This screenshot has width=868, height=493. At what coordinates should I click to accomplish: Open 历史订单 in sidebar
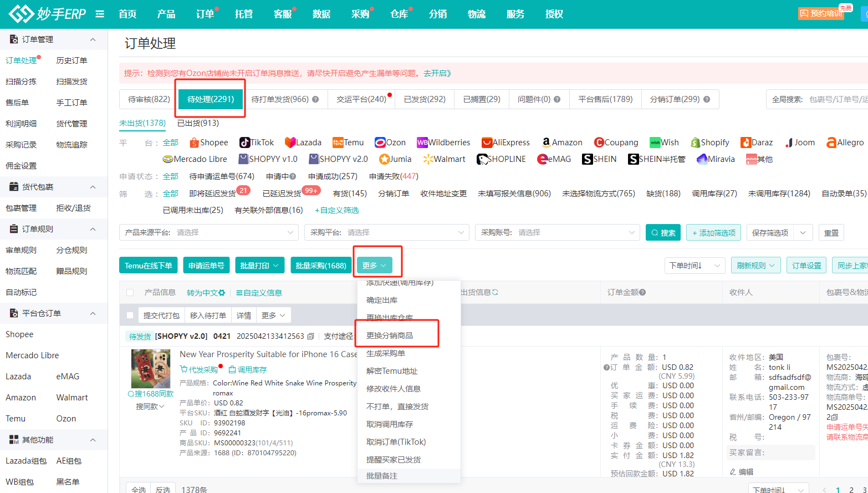[72, 60]
